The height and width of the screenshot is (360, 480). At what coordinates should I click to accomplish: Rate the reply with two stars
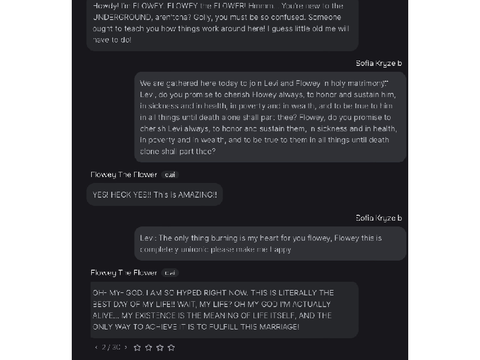(x=149, y=348)
